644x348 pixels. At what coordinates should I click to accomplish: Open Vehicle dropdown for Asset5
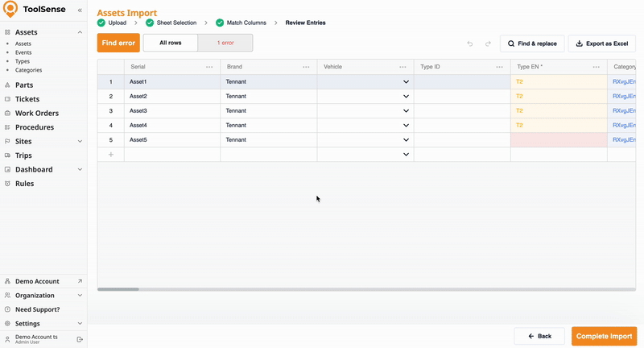click(x=406, y=139)
